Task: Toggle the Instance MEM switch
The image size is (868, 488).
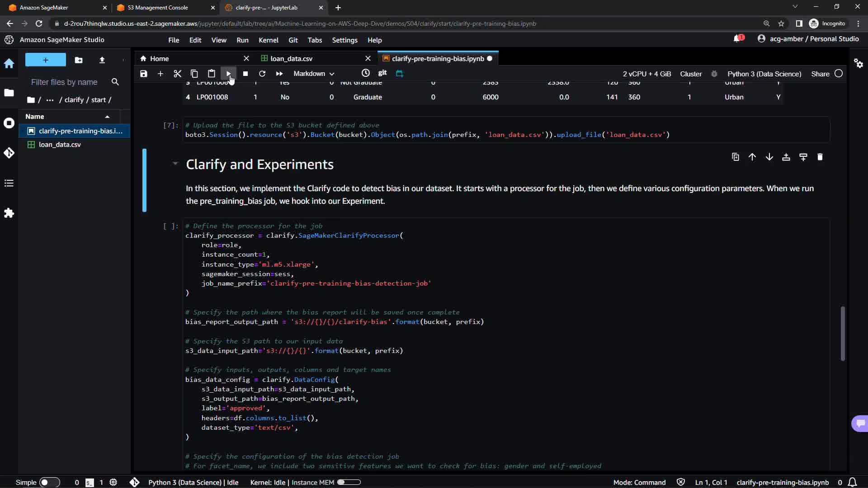Action: click(x=349, y=482)
